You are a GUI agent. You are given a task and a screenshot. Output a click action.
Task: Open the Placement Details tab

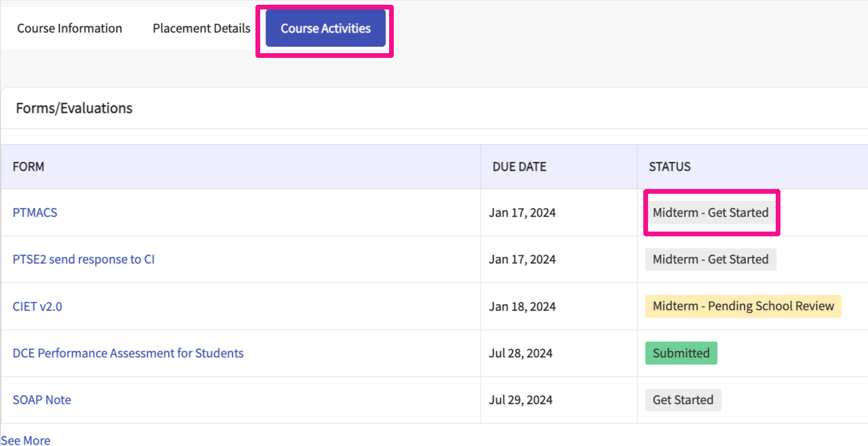pos(201,28)
